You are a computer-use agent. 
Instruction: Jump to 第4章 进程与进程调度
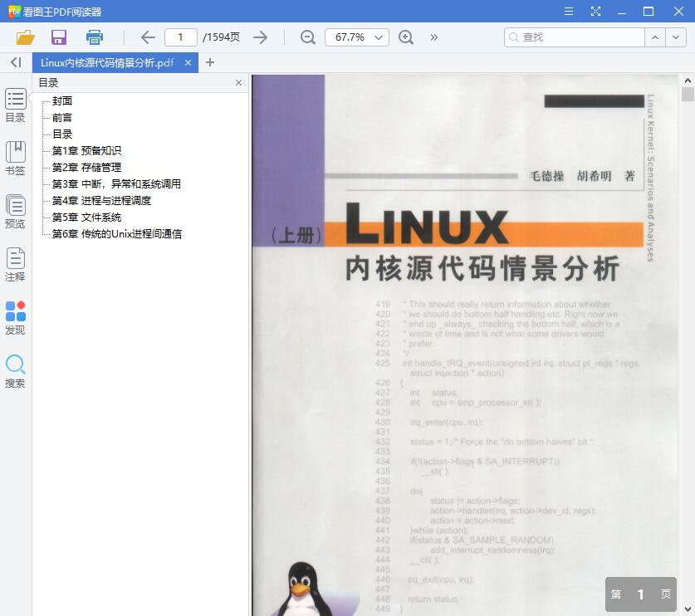(x=101, y=201)
